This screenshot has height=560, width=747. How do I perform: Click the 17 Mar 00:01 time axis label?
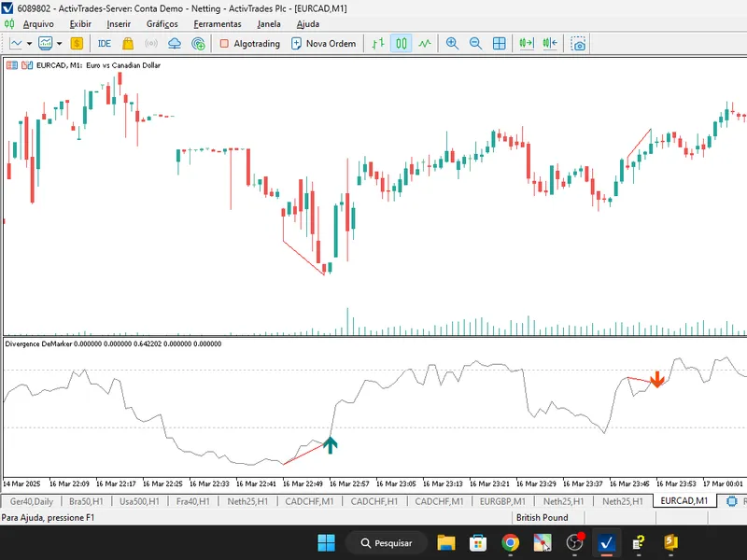(x=723, y=483)
